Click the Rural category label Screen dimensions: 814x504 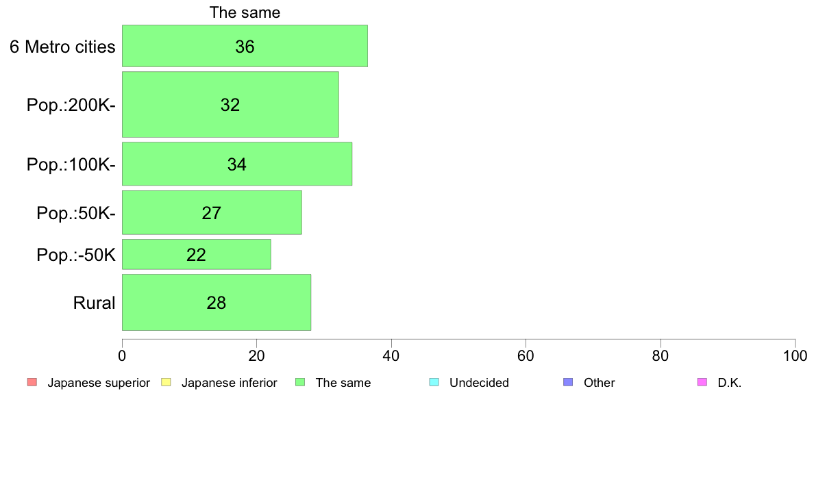94,303
